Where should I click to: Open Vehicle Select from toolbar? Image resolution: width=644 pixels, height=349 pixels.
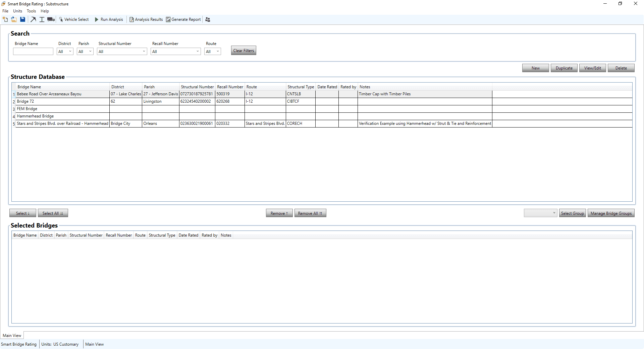coord(74,19)
